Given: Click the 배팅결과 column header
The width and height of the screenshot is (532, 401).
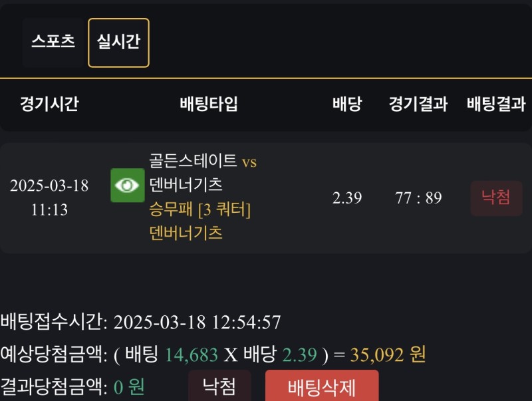Looking at the screenshot, I should click(x=496, y=104).
